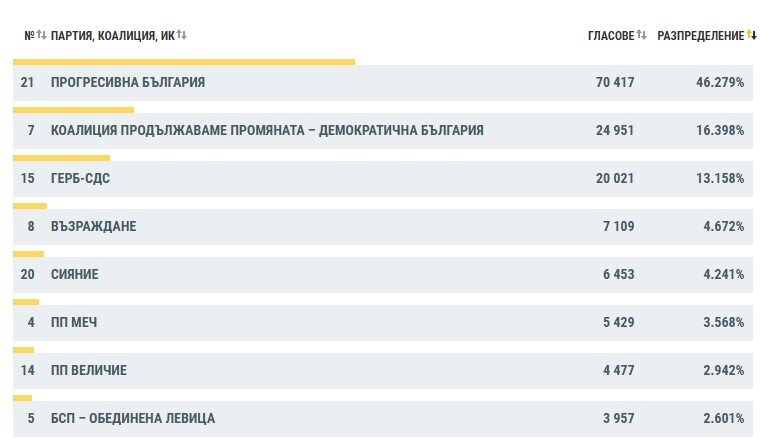774x442 pixels.
Task: Sort by № column sort arrows
Action: (41, 35)
